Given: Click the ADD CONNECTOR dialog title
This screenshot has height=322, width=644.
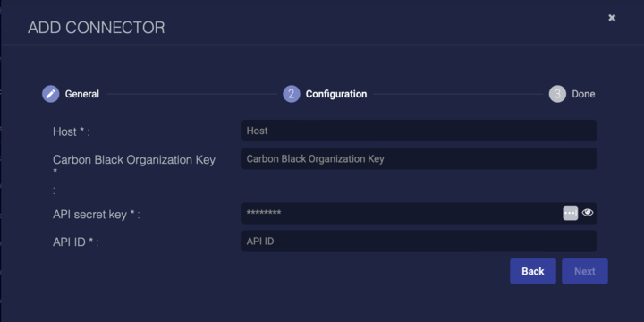Looking at the screenshot, I should (96, 28).
